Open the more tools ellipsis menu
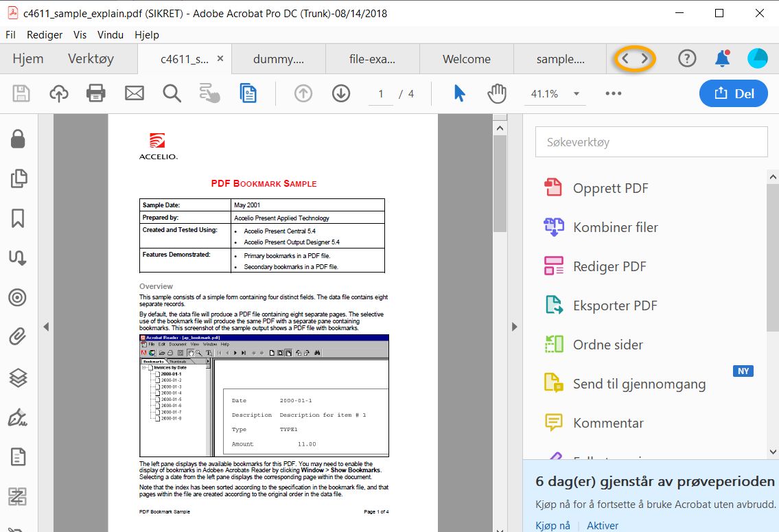779x532 pixels. pos(613,93)
